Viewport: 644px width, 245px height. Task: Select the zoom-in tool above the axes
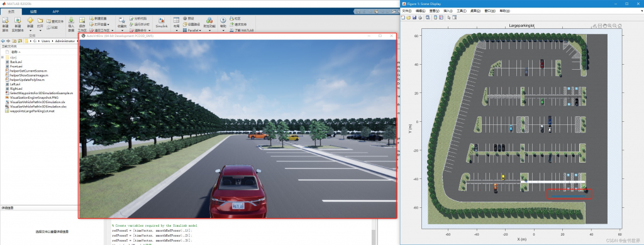tap(609, 26)
